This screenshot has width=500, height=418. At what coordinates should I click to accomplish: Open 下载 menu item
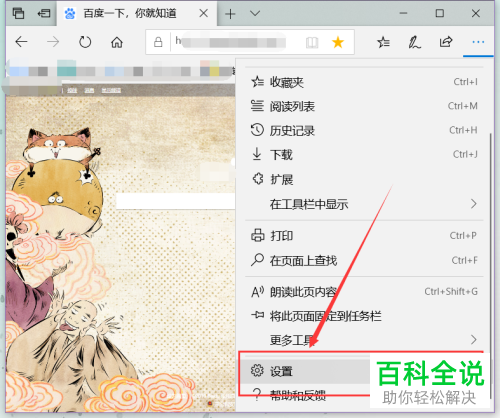(x=364, y=155)
